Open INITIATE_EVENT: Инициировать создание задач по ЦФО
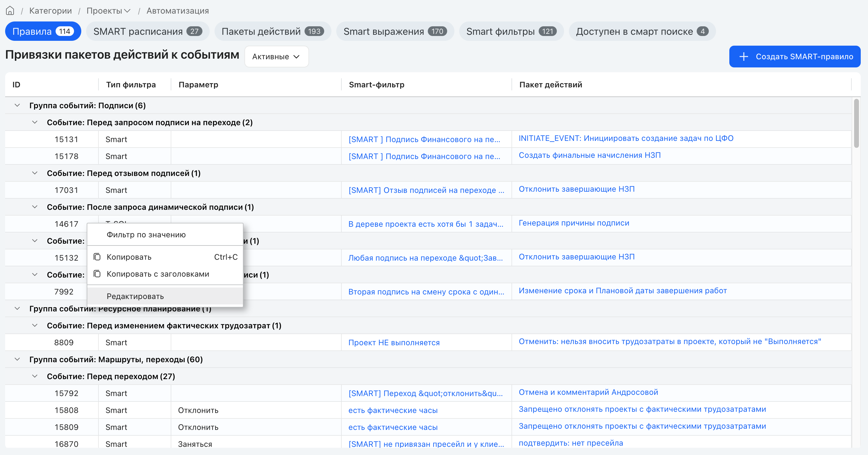Screen dimensions: 868x455 (626, 138)
